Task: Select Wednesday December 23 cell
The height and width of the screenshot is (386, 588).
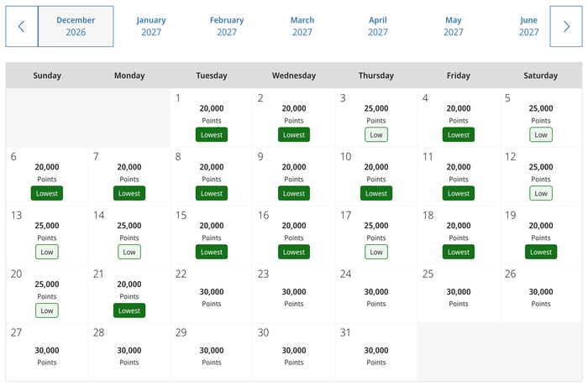Action: point(294,294)
